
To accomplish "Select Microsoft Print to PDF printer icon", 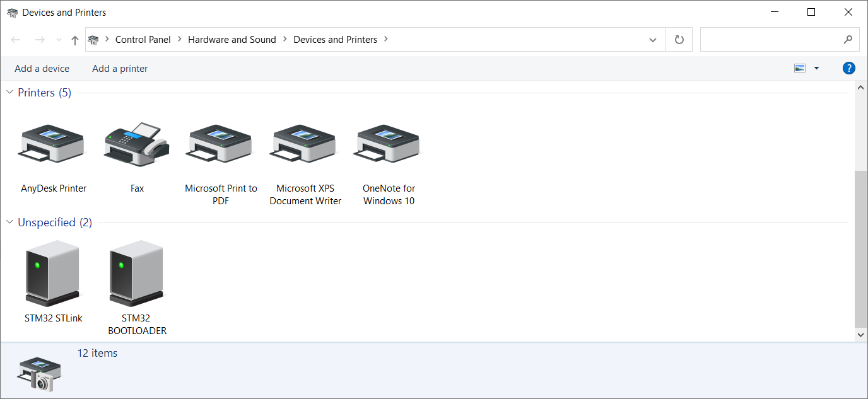I will pyautogui.click(x=220, y=143).
